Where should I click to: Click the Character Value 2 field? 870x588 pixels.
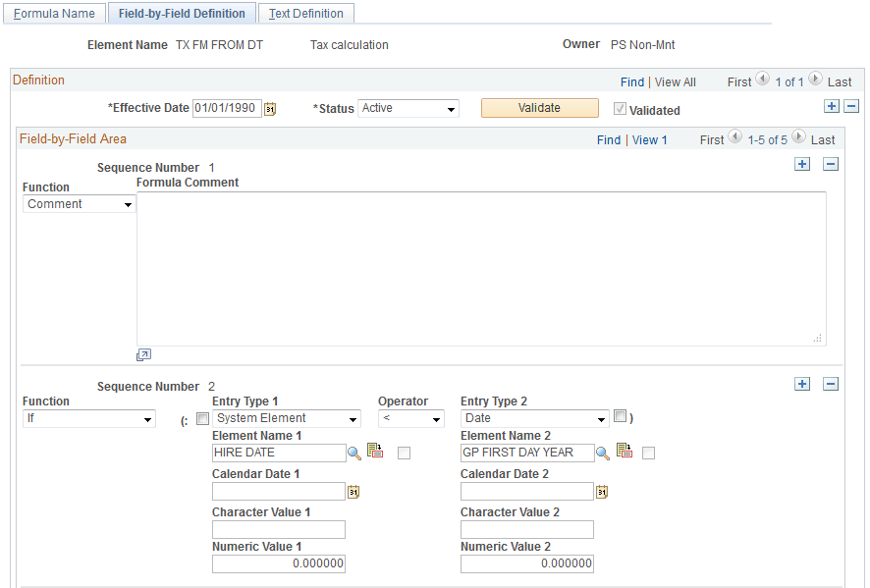coord(527,529)
